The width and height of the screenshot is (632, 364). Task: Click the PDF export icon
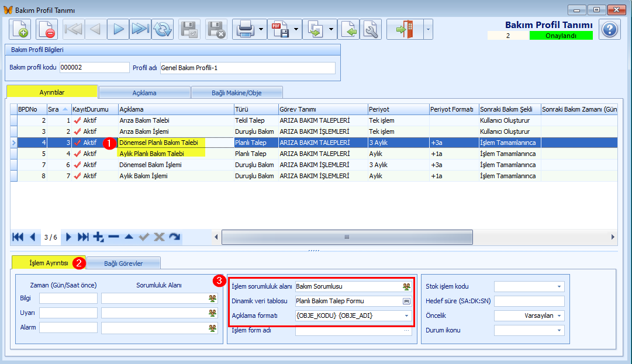280,29
